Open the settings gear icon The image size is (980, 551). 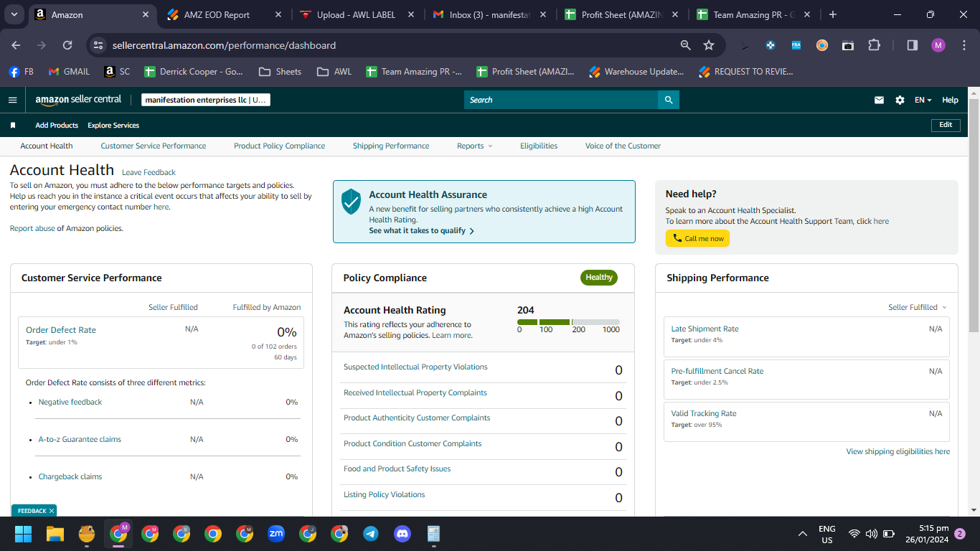click(900, 100)
